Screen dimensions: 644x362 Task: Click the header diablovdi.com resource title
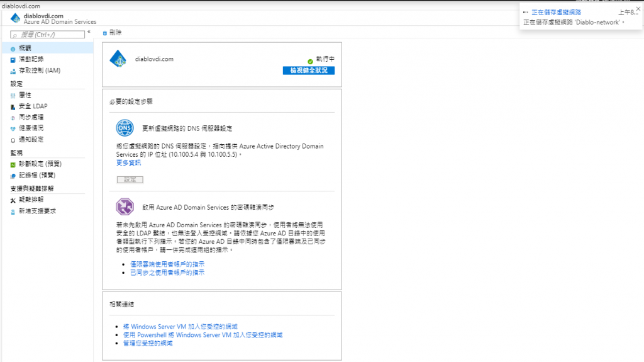[x=43, y=16]
